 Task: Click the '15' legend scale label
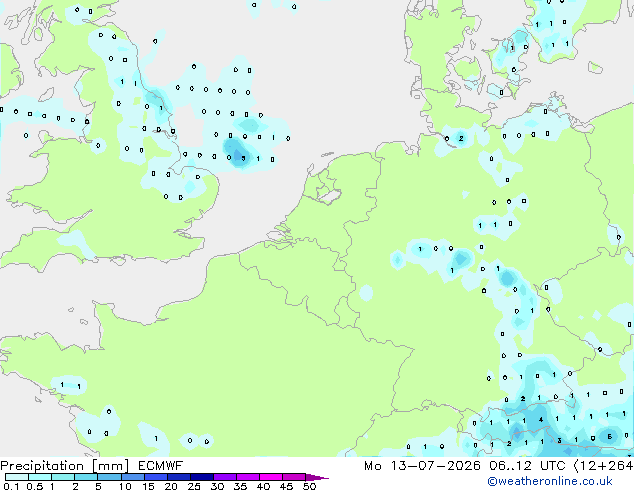[x=148, y=486]
